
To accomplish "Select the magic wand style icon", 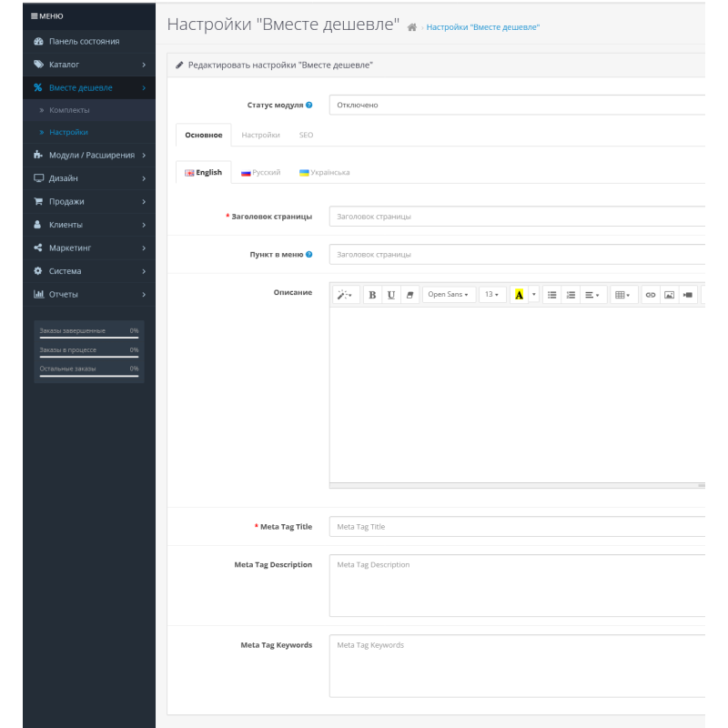I will [343, 294].
